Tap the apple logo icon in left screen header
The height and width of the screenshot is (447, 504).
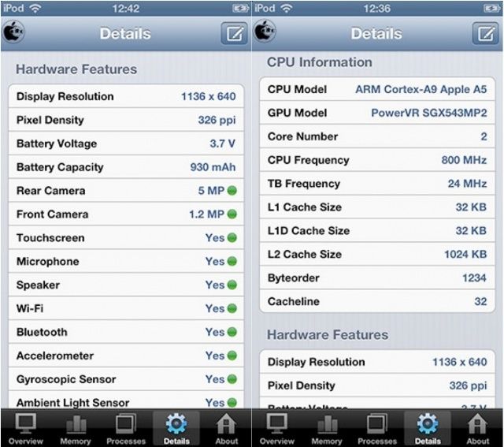(x=13, y=32)
